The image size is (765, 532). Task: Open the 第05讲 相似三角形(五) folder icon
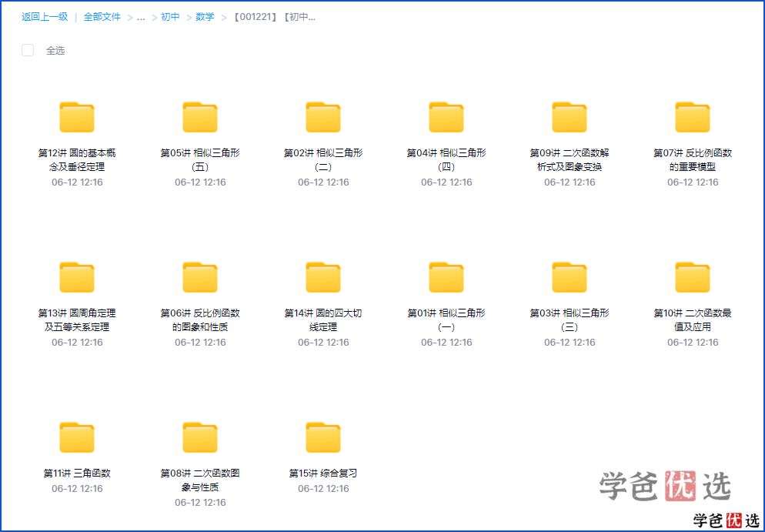pyautogui.click(x=200, y=117)
